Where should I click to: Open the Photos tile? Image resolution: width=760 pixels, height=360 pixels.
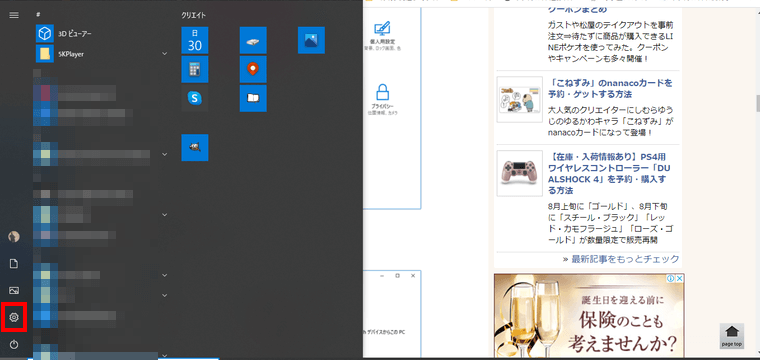311,40
